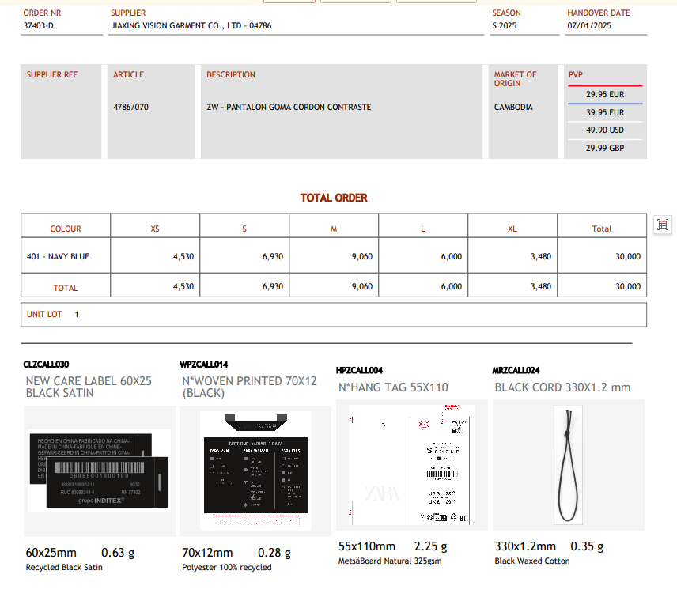Click the article number 4786/070
This screenshot has width=677, height=616.
130,108
